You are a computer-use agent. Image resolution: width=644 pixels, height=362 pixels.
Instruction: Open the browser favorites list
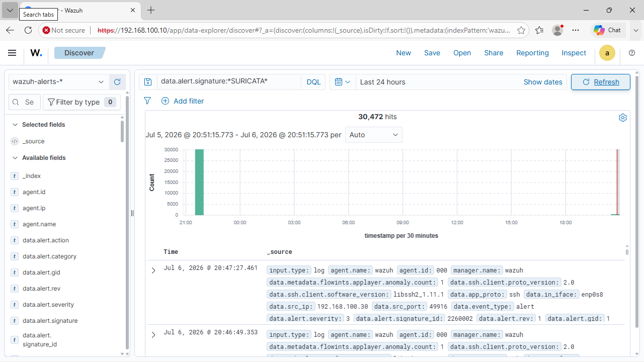click(539, 30)
